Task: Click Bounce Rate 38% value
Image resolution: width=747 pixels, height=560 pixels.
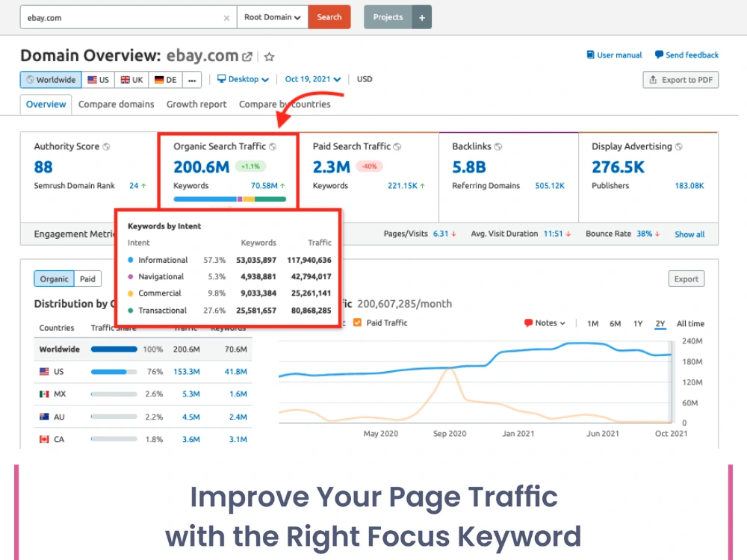Action: (645, 234)
